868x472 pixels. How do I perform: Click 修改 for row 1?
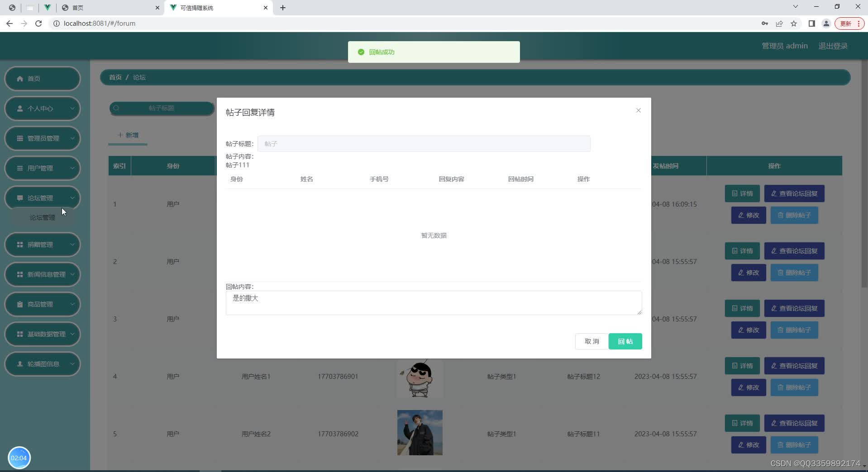[749, 215]
